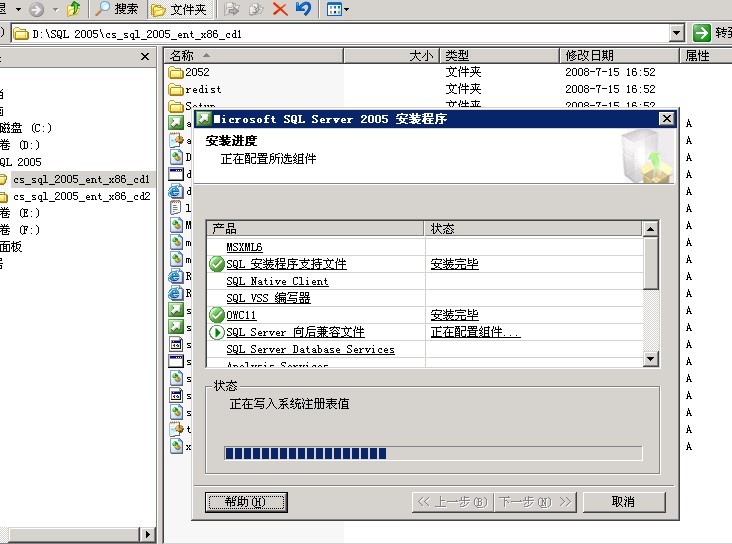Click the Copy To toolbar icon
The image size is (732, 544).
[x=256, y=9]
